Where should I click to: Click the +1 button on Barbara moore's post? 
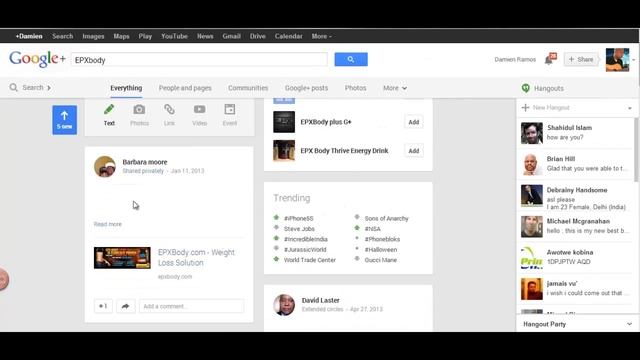coord(103,306)
